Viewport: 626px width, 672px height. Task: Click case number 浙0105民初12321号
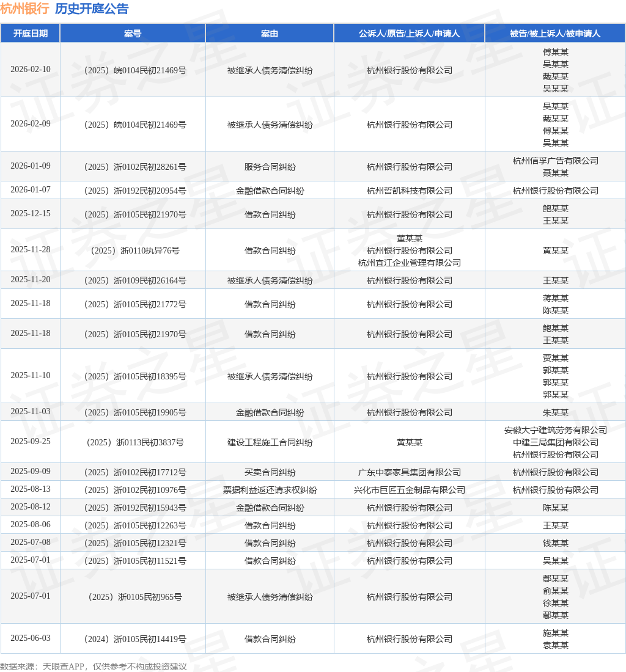135,544
